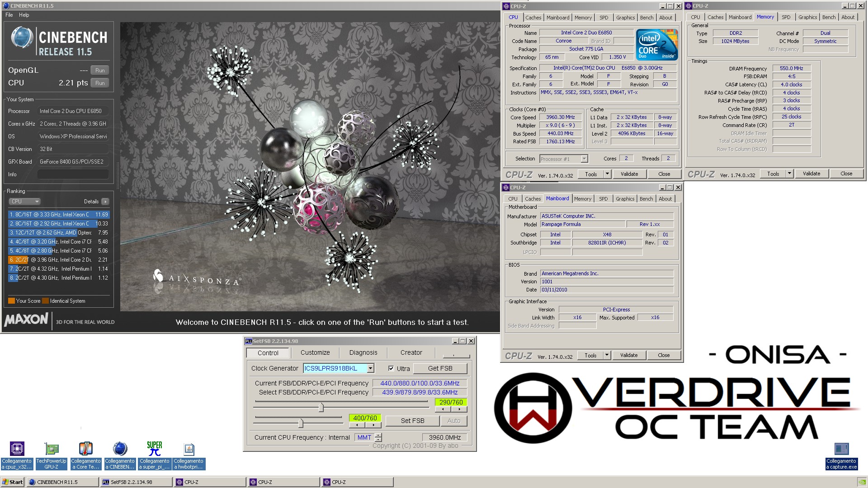Image resolution: width=868 pixels, height=488 pixels.
Task: Click the NVIDIA system tray icon
Action: pos(862,482)
